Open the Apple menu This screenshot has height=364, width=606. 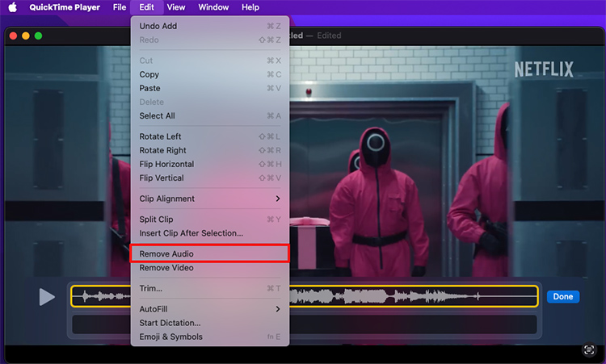(12, 7)
